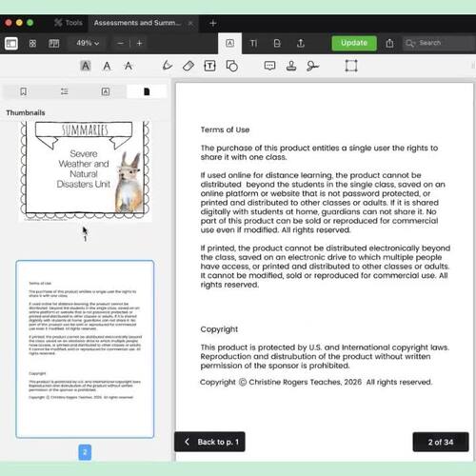Switch to grid thumbnail view
The width and height of the screenshot is (476, 476).
pyautogui.click(x=32, y=43)
